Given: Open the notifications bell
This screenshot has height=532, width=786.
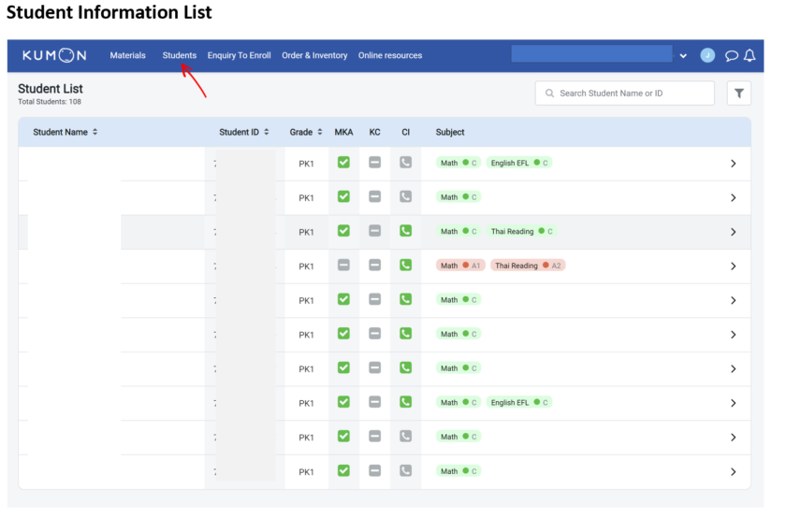Looking at the screenshot, I should tap(750, 56).
